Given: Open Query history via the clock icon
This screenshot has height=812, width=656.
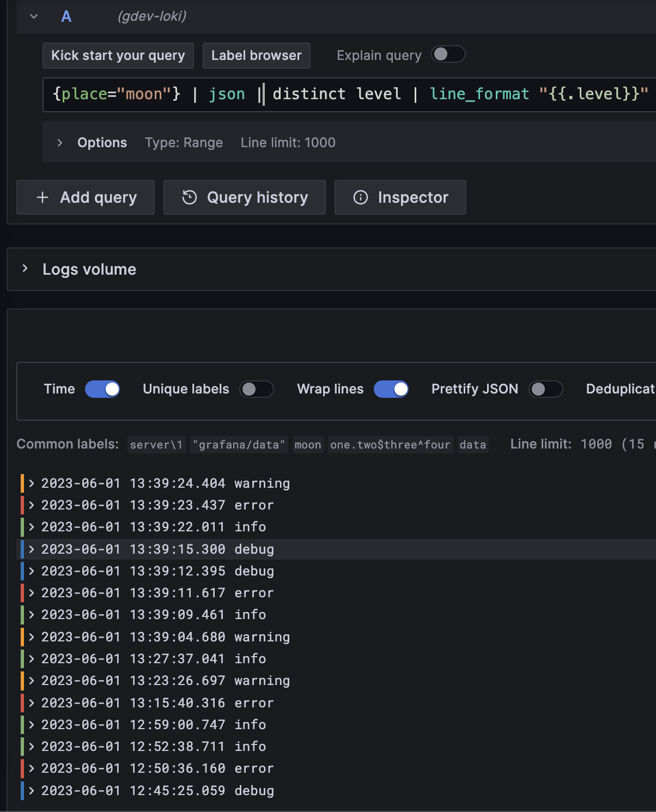Looking at the screenshot, I should [189, 197].
